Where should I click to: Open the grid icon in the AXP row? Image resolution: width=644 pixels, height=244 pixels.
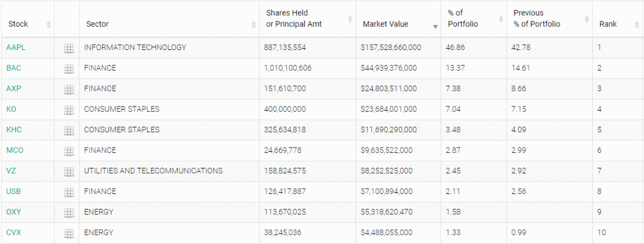point(69,89)
